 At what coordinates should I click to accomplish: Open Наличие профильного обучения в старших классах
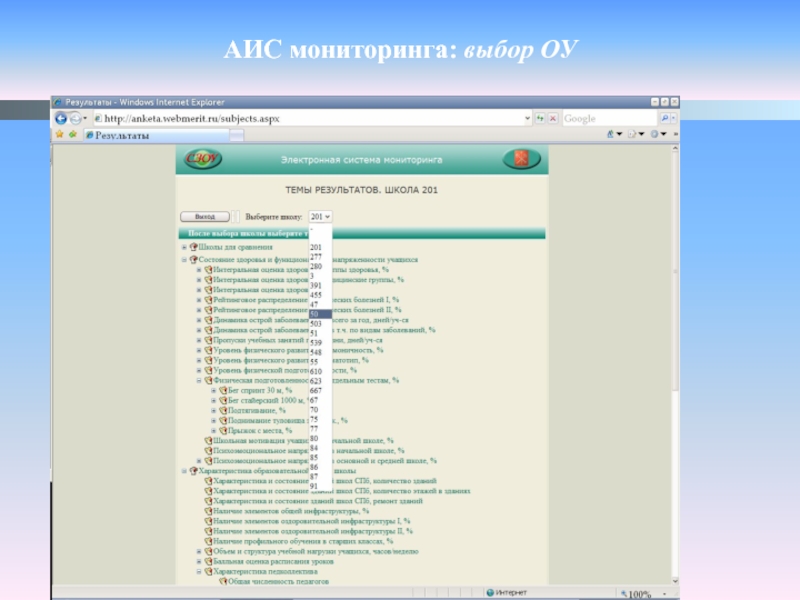[303, 541]
